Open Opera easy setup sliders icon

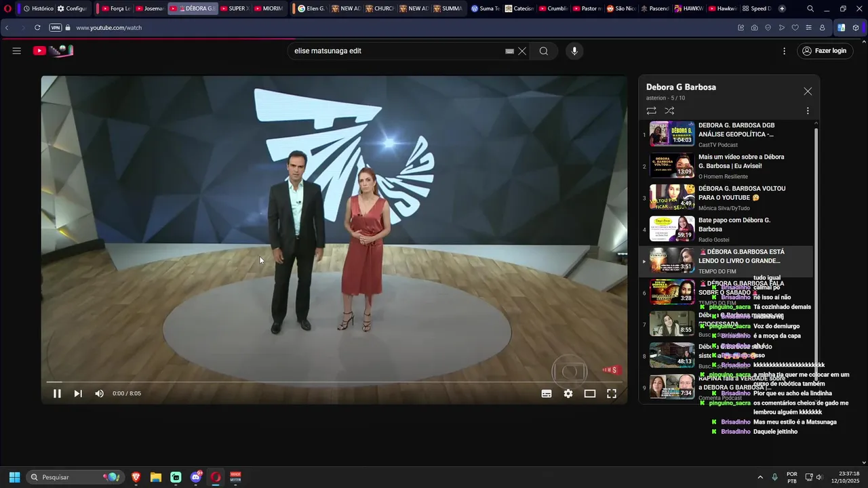tap(809, 28)
